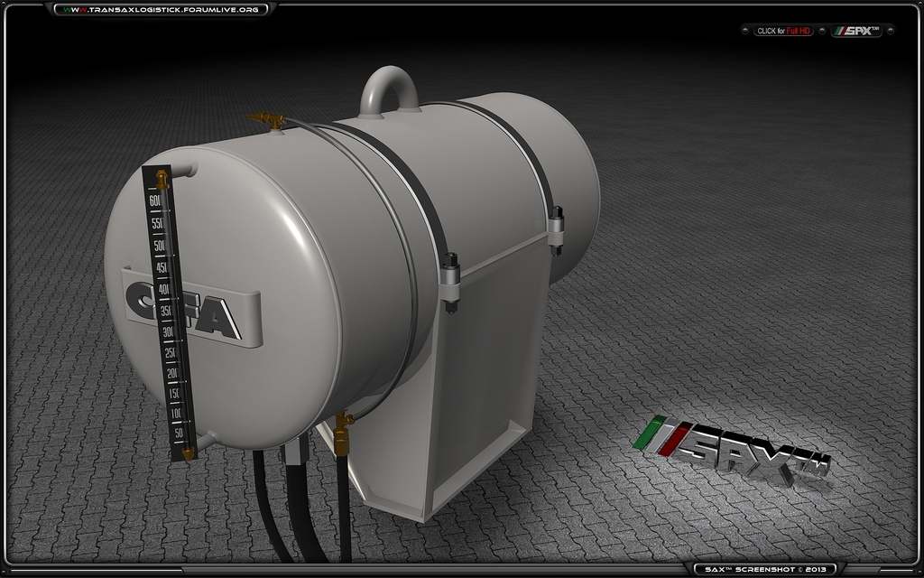Viewport: 924px width, 578px height.
Task: Click the SAX logo badge in top bar
Action: click(x=855, y=31)
